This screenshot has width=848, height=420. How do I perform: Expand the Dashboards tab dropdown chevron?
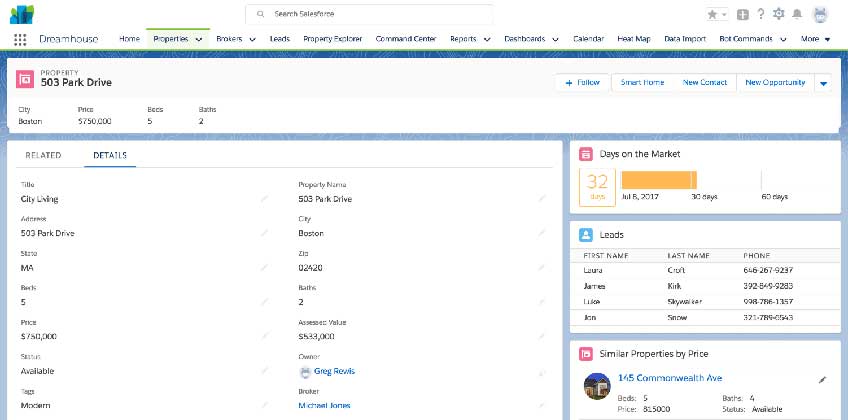pyautogui.click(x=555, y=39)
